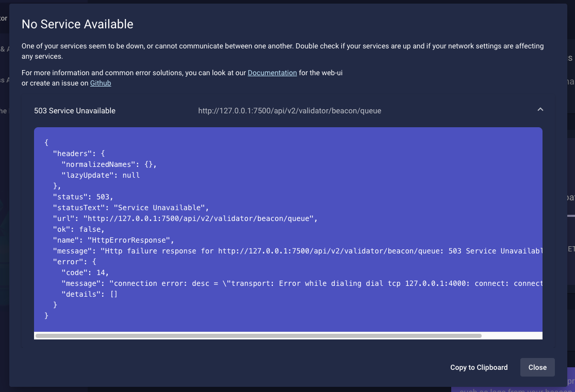Open the Documentation link

(272, 73)
